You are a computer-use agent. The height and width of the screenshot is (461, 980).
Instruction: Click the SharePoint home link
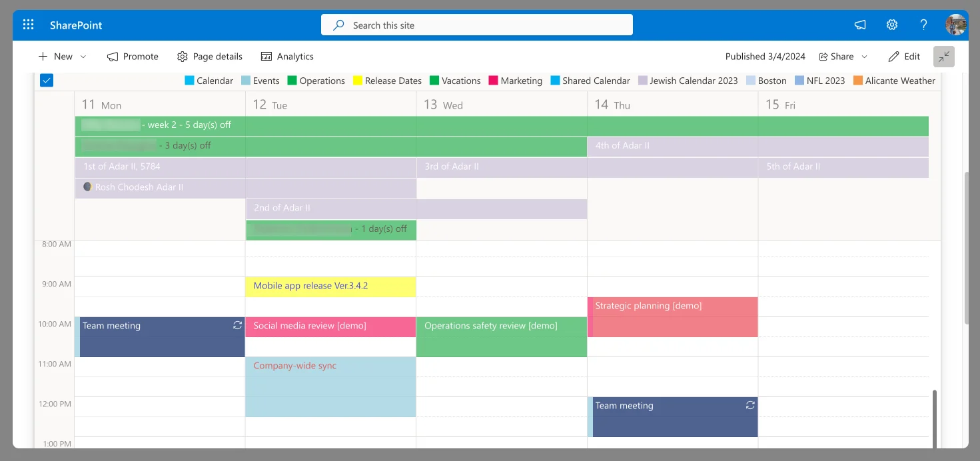(76, 25)
